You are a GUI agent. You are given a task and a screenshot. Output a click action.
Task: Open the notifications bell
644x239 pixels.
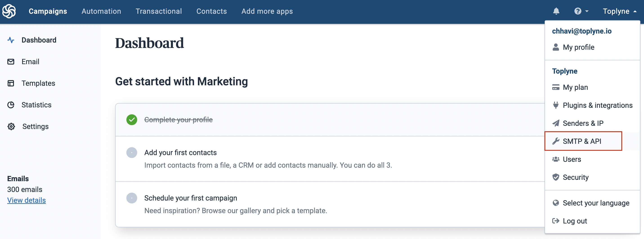point(556,11)
